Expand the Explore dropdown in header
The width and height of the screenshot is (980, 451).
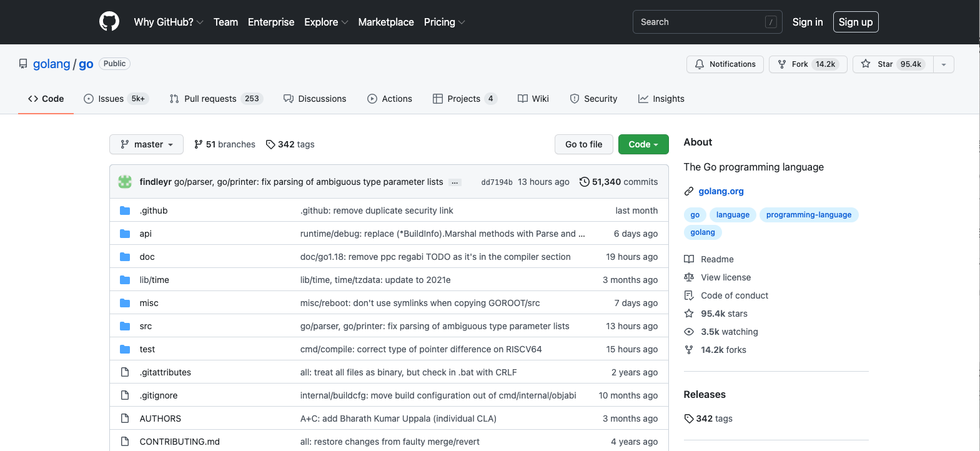click(326, 22)
